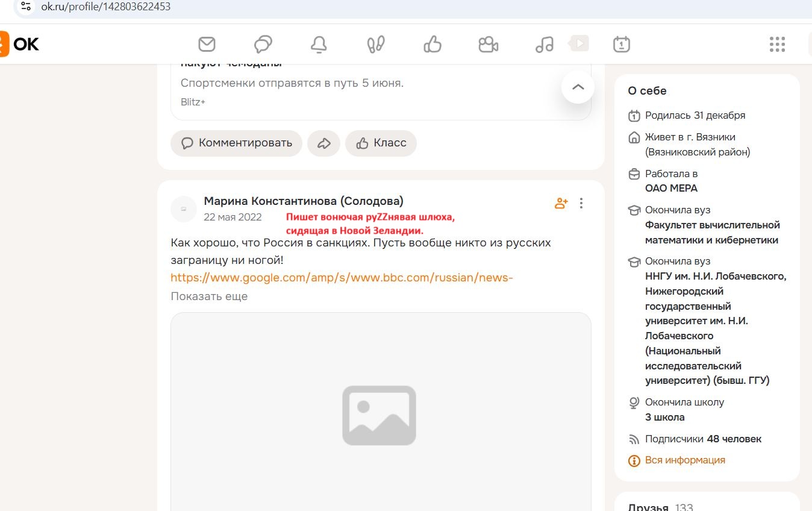Screen dimensions: 812x511
Task: Click the share arrow button
Action: click(324, 143)
